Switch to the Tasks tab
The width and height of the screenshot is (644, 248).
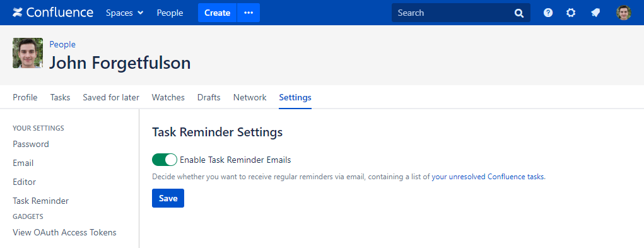point(60,97)
